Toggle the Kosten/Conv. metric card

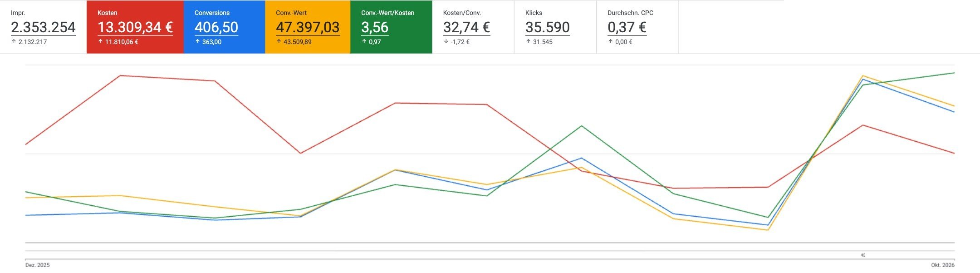click(x=473, y=27)
